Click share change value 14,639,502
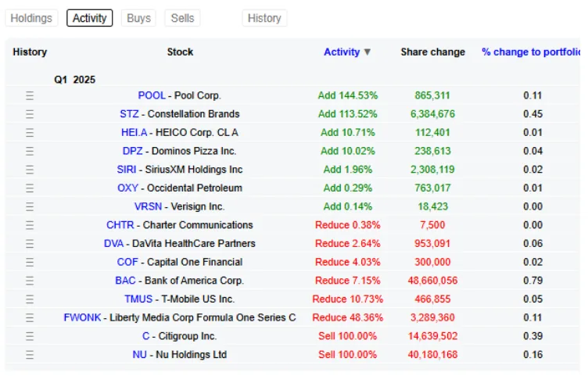This screenshot has height=376, width=588. 432,336
